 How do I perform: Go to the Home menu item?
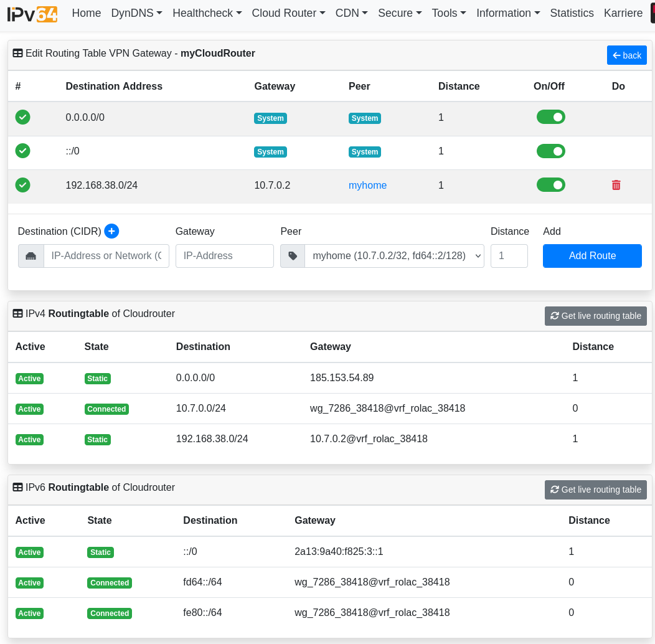tap(87, 13)
